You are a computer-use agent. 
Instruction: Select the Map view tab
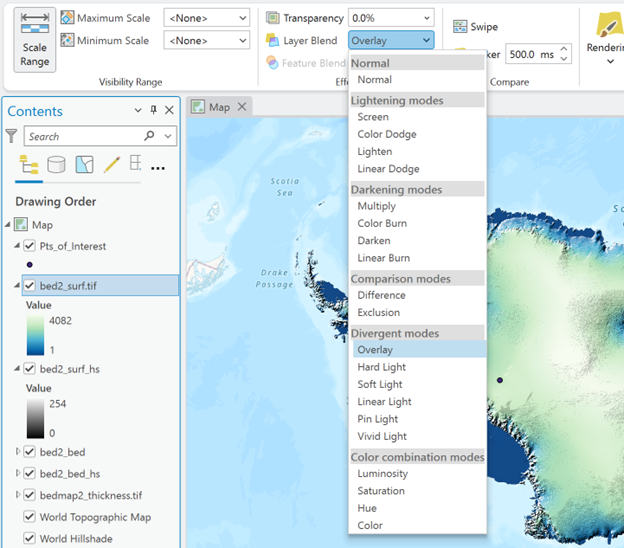[219, 107]
